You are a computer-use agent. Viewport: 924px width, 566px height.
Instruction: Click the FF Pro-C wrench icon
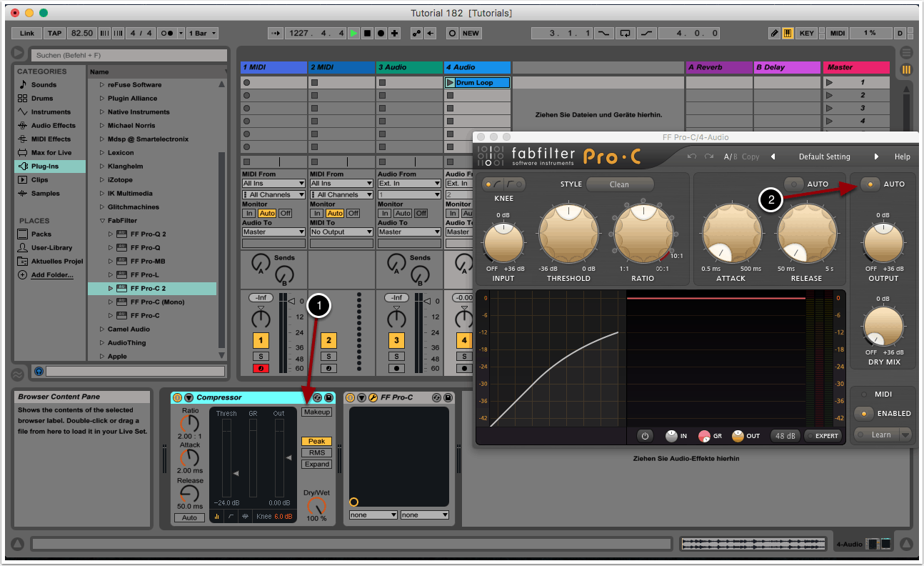(x=372, y=397)
